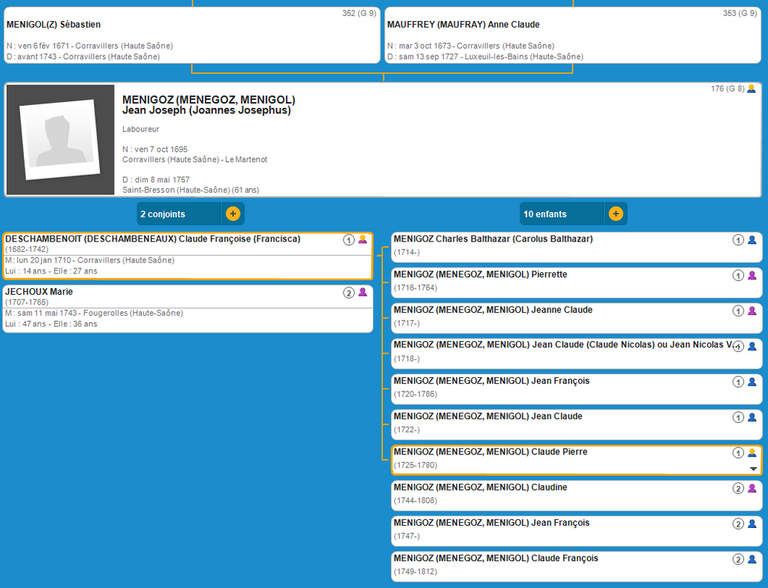Click the plus icon beside 10 enfants
This screenshot has height=588, width=768.
(616, 214)
